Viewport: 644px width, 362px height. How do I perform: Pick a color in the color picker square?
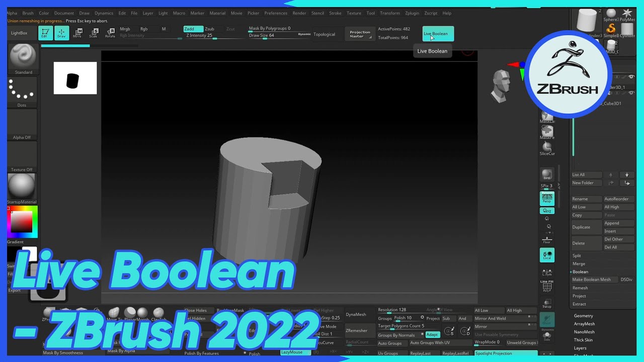[x=22, y=222]
